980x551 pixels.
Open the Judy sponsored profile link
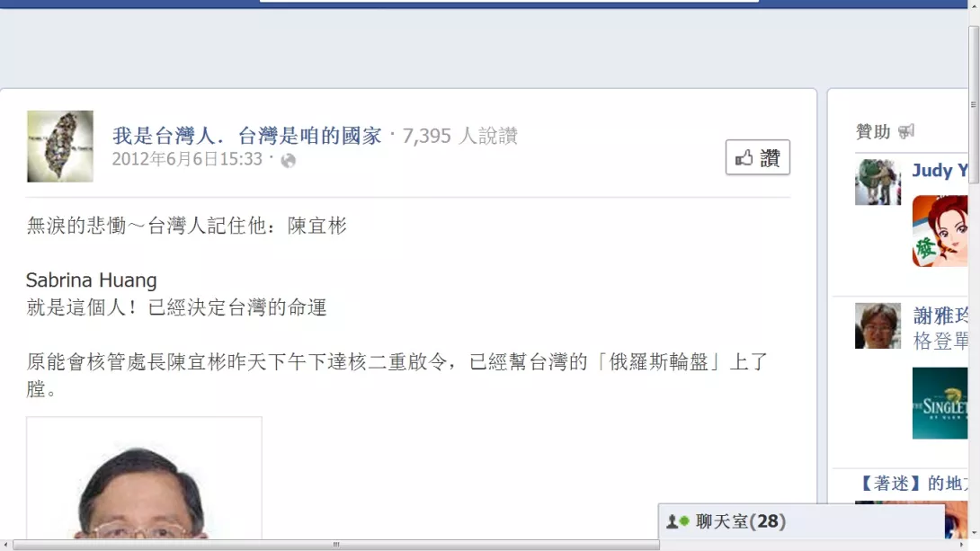coord(940,170)
